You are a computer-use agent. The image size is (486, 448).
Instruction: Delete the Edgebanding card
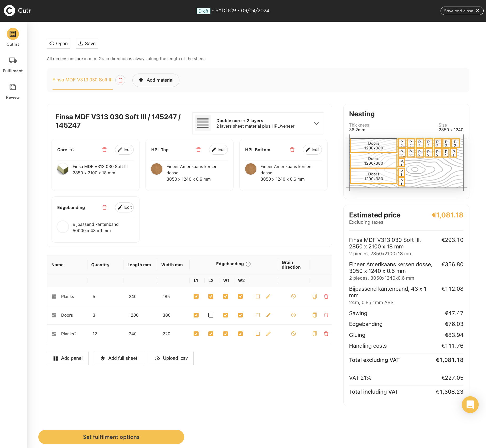[104, 207]
